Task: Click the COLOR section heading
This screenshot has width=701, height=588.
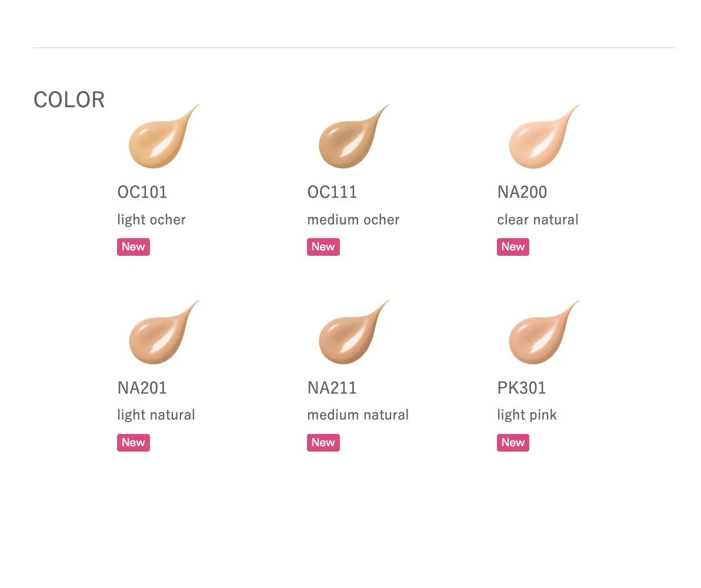Action: click(69, 100)
